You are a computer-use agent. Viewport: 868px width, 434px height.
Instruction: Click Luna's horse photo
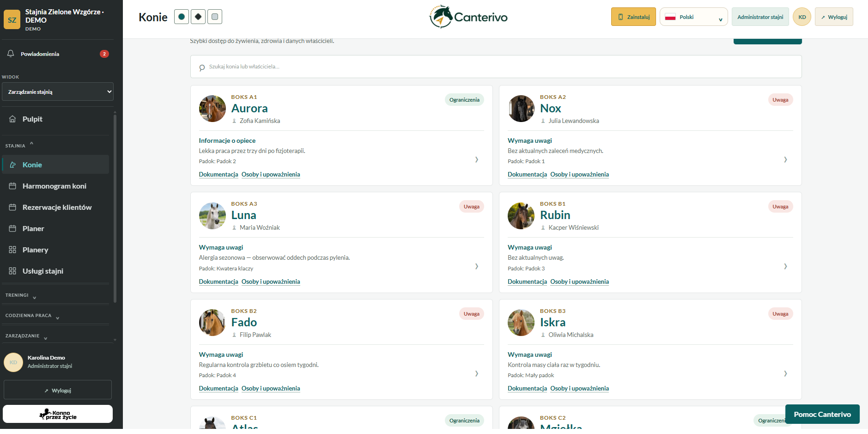pos(212,216)
